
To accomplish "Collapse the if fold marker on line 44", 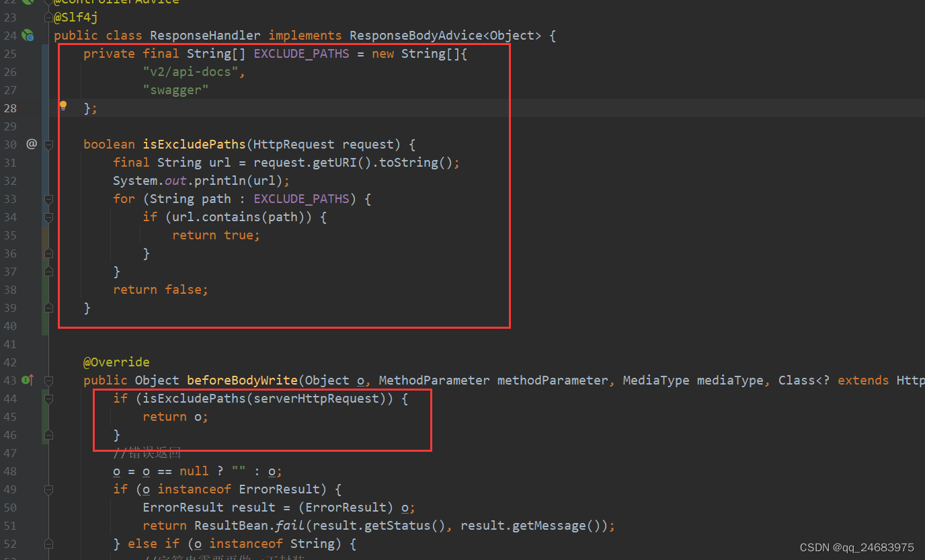I will pyautogui.click(x=48, y=399).
